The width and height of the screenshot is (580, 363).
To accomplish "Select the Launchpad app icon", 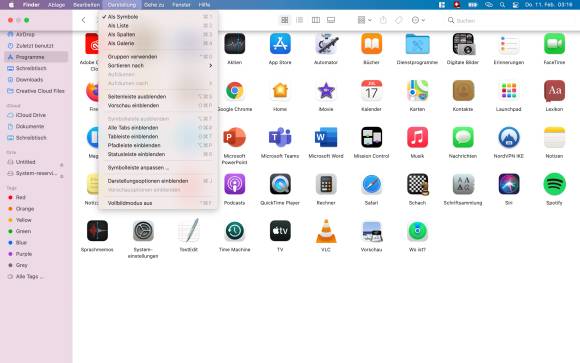I will coord(509,91).
